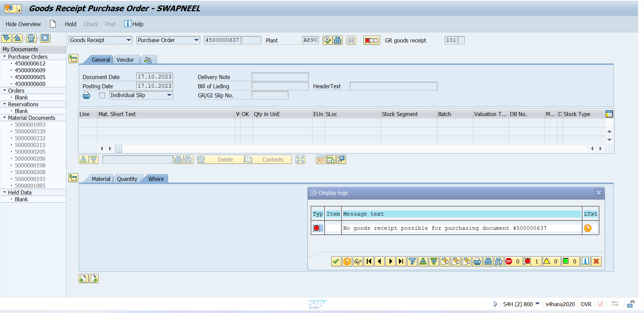Click the traffic light status icon
The image size is (644, 313).
[371, 40]
